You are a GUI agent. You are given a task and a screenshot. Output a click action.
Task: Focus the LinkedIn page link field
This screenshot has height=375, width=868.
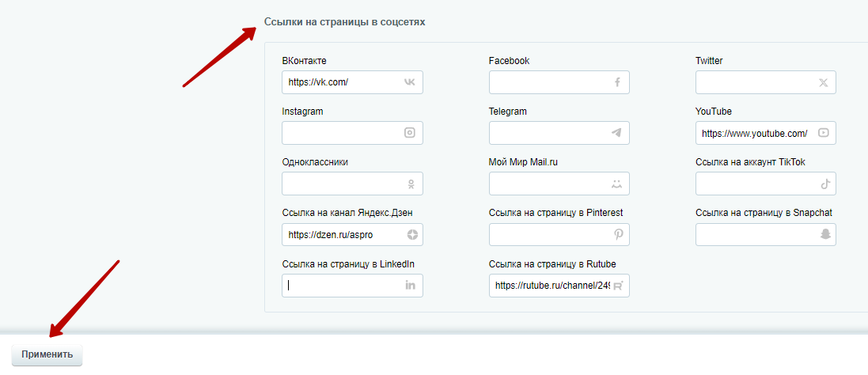click(x=352, y=286)
